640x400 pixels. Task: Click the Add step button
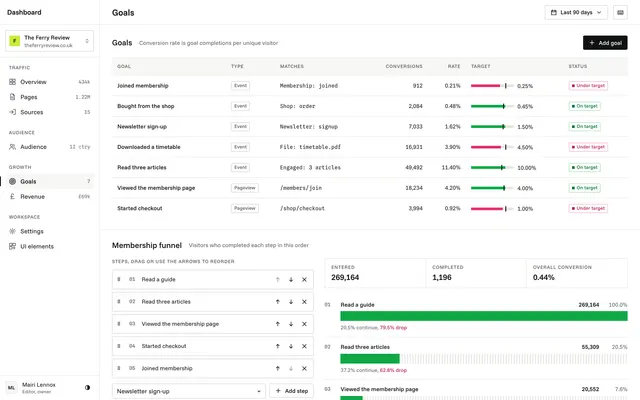[291, 391]
